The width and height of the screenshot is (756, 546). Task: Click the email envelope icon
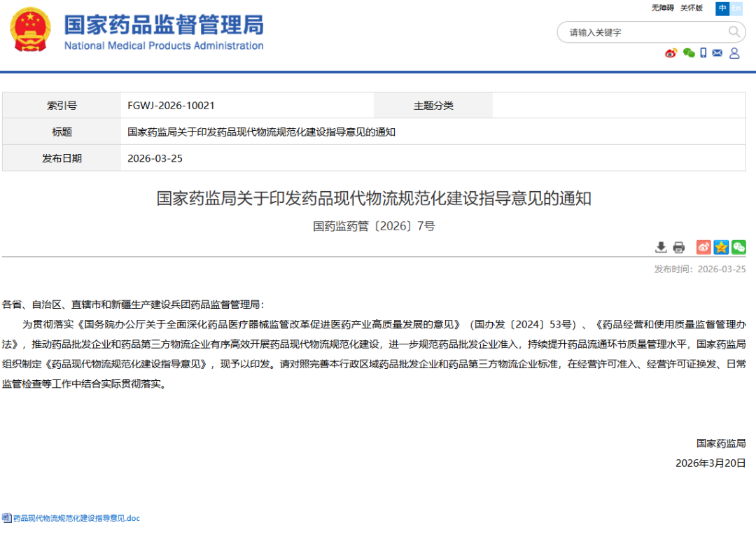coord(717,53)
